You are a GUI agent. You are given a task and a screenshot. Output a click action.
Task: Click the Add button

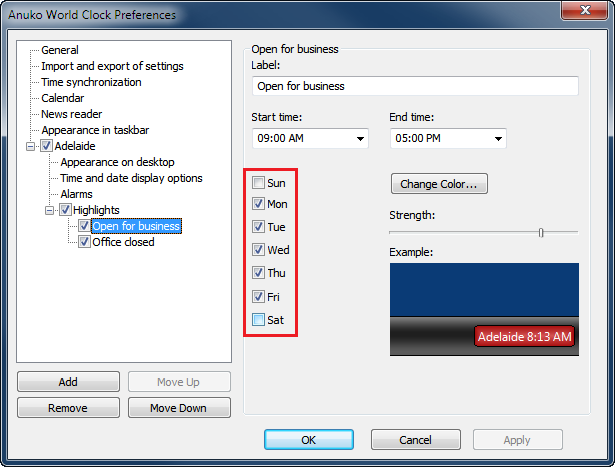point(68,382)
